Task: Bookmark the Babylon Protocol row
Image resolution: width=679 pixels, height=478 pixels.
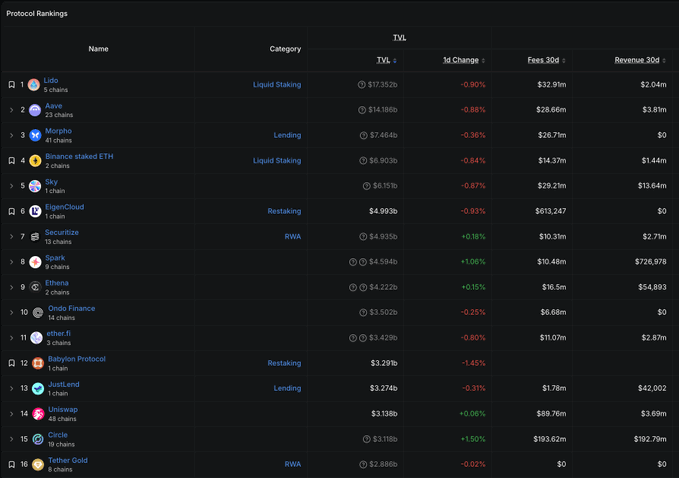Action: [12, 363]
